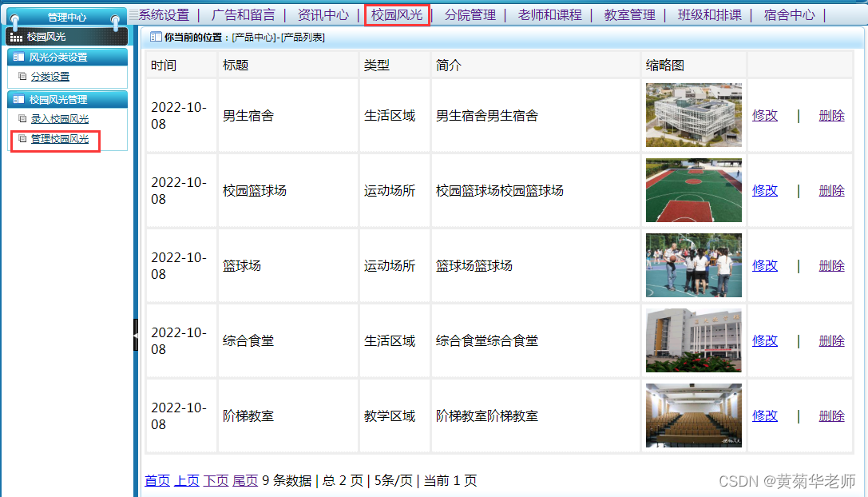868x497 pixels.
Task: Click the document icon beside 管理校园风光
Action: click(22, 138)
